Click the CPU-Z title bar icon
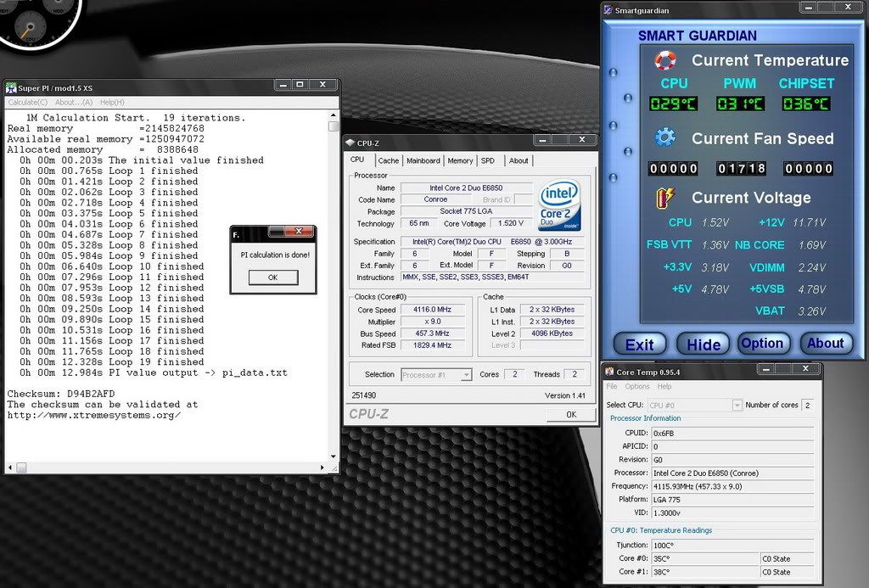The height and width of the screenshot is (588, 869). 350,143
